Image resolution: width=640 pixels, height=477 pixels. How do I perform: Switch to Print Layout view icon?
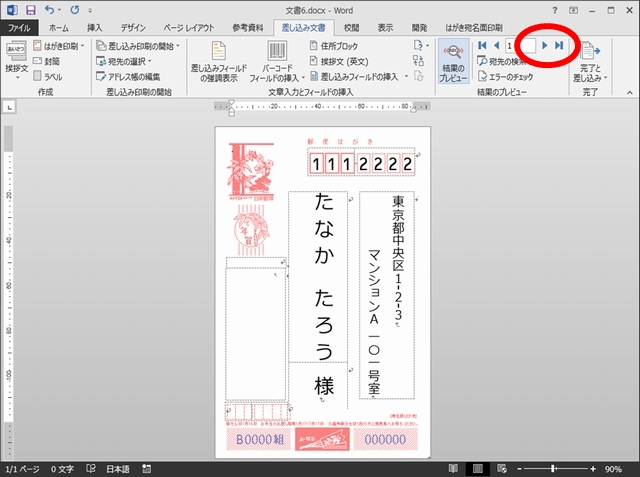[x=478, y=469]
